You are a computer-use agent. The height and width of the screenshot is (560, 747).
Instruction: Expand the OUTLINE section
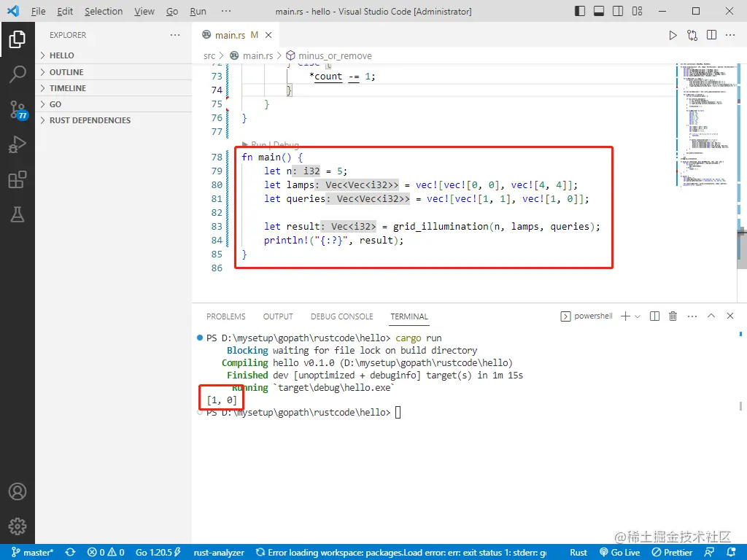[x=113, y=72]
